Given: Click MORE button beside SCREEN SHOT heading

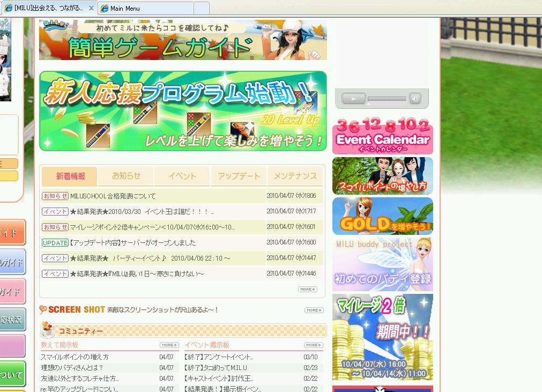Looking at the screenshot, I should (x=314, y=310).
